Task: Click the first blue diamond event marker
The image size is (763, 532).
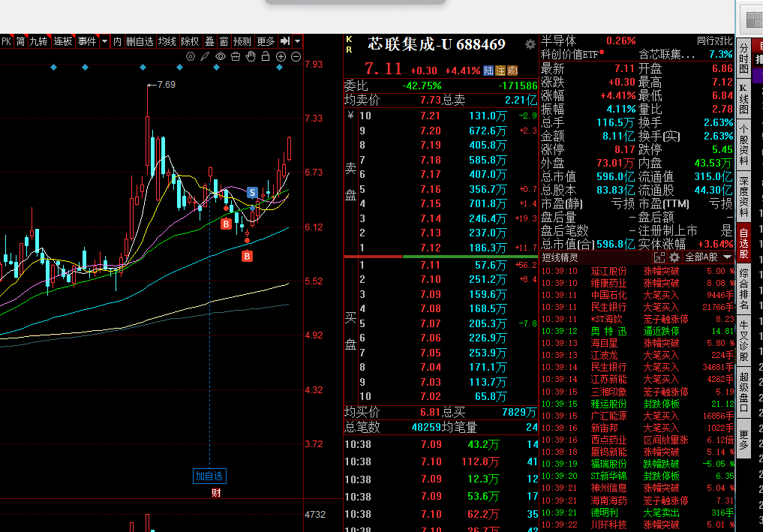Action: [53, 68]
